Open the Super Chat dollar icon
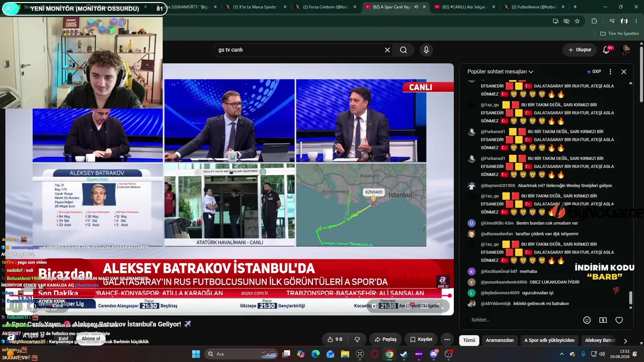 [603, 320]
